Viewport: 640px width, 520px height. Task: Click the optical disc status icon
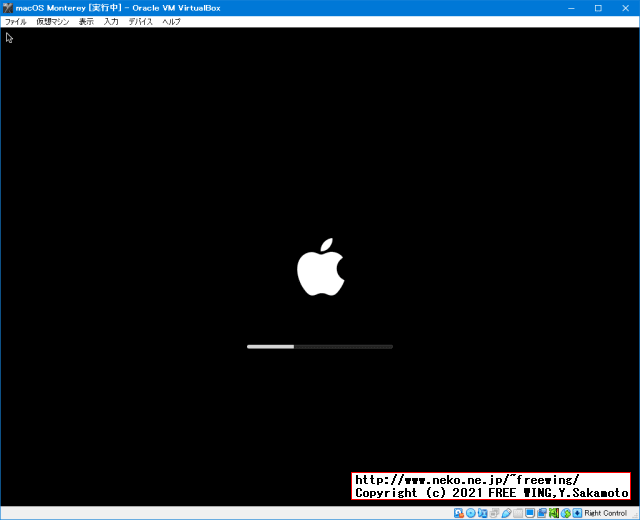click(x=471, y=513)
